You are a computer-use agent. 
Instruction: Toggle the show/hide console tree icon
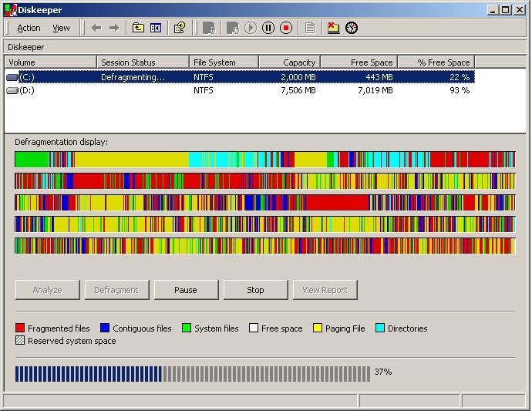(x=156, y=28)
